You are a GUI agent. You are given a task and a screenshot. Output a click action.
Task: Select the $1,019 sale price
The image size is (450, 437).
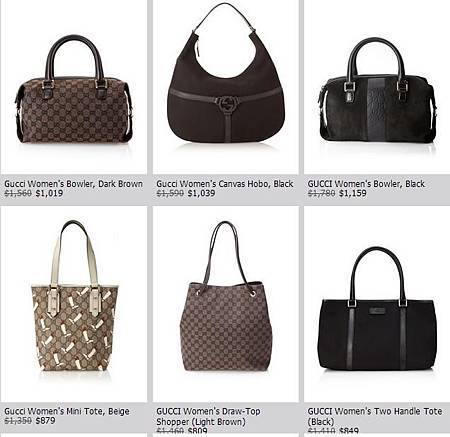(x=49, y=193)
